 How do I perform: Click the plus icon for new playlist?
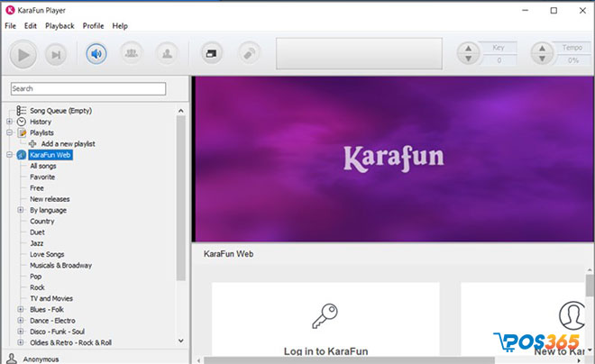(x=32, y=143)
